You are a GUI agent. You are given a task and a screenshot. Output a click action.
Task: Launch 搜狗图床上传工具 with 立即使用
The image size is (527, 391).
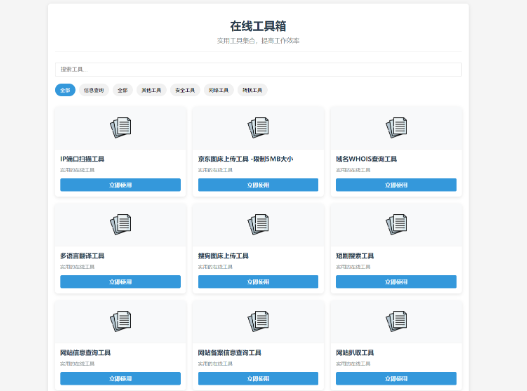click(x=258, y=282)
